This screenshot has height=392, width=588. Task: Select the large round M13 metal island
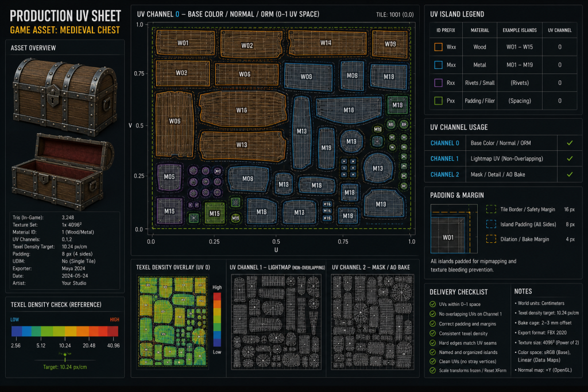coord(378,168)
